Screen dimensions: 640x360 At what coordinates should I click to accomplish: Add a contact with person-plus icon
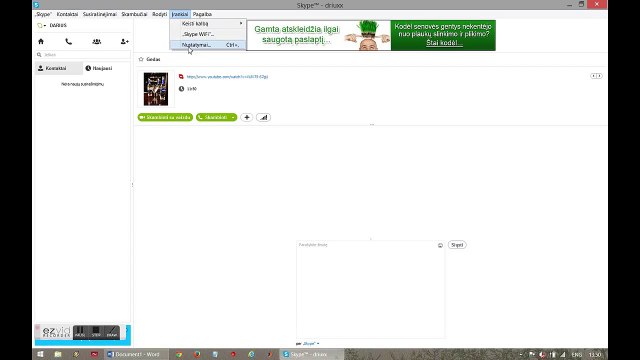pyautogui.click(x=124, y=41)
